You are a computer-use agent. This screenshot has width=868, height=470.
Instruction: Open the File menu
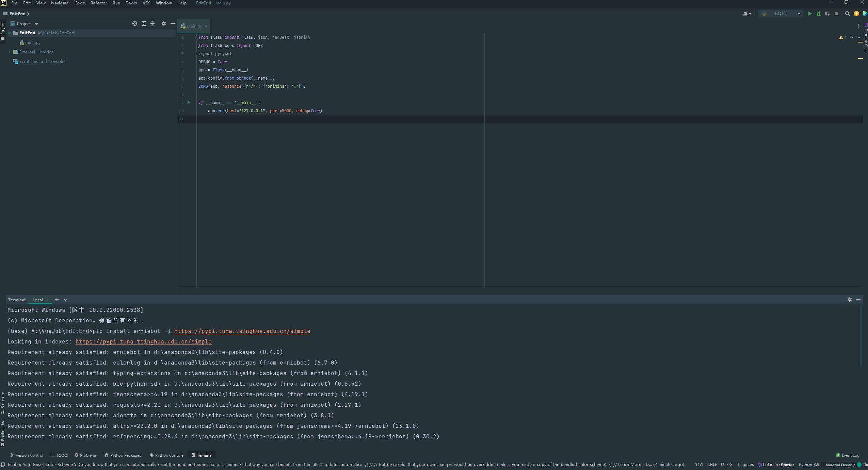point(14,3)
